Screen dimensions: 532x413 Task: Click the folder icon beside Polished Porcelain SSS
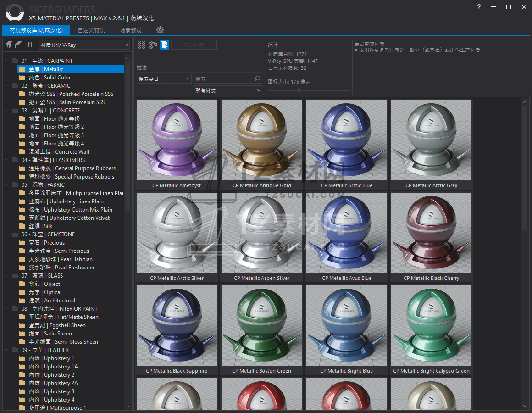click(x=22, y=94)
